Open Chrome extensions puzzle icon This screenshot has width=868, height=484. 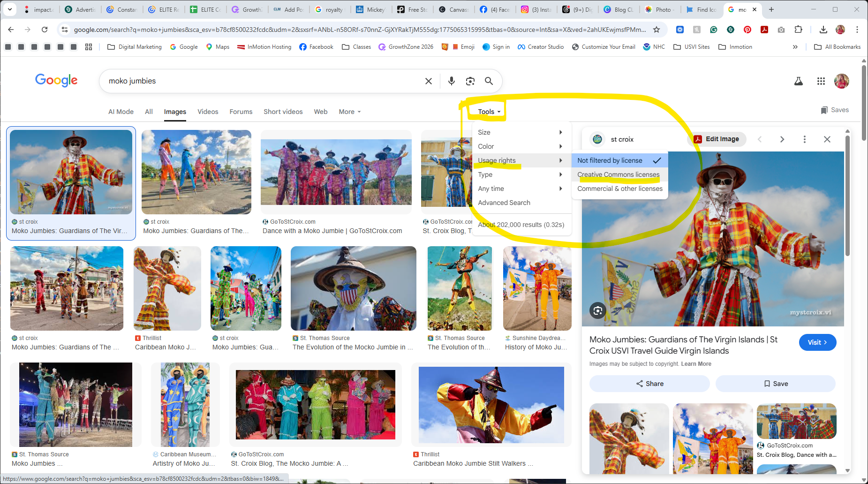tap(798, 30)
